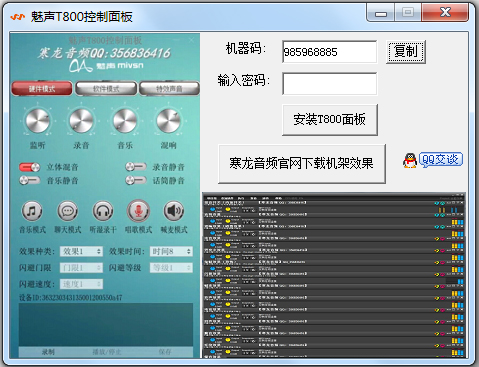479x367 pixels.
Task: Open the 闪避等级 dropdown showing 等级1
Action: [171, 268]
